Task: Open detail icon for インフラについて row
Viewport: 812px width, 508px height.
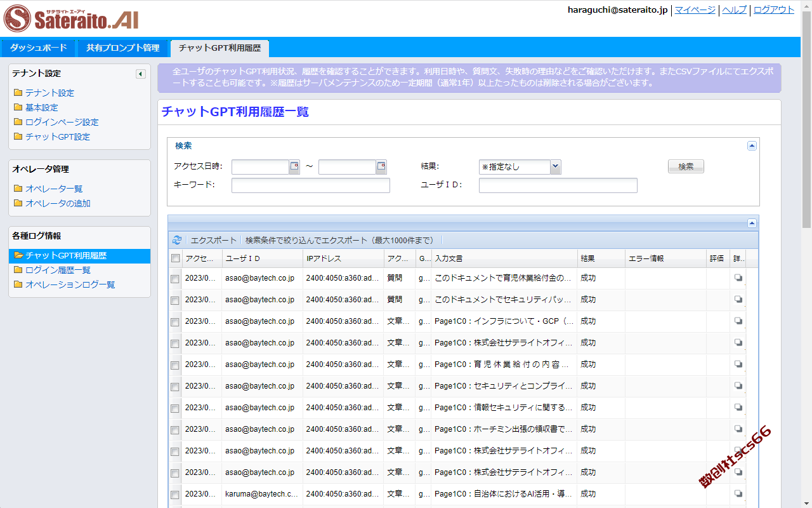Action: pos(738,321)
